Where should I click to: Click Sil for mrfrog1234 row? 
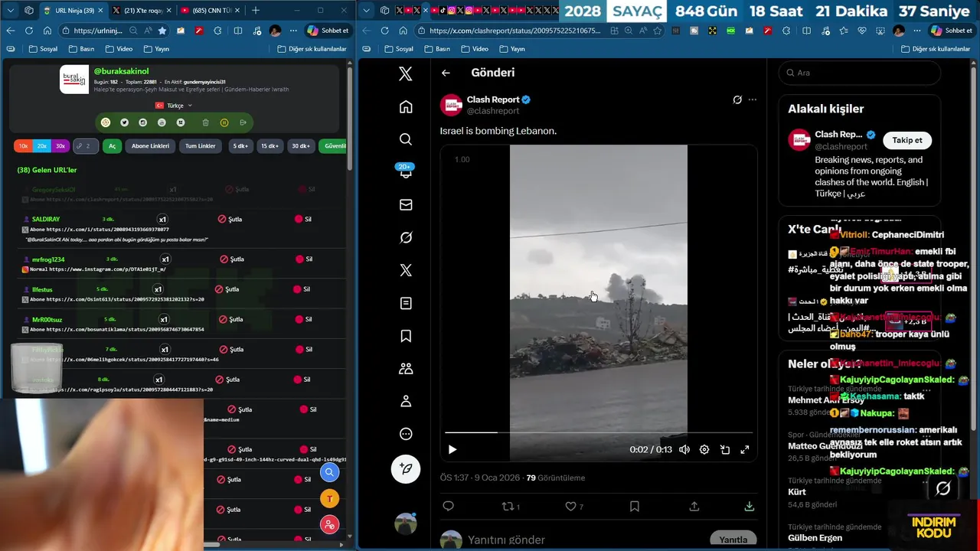click(304, 259)
